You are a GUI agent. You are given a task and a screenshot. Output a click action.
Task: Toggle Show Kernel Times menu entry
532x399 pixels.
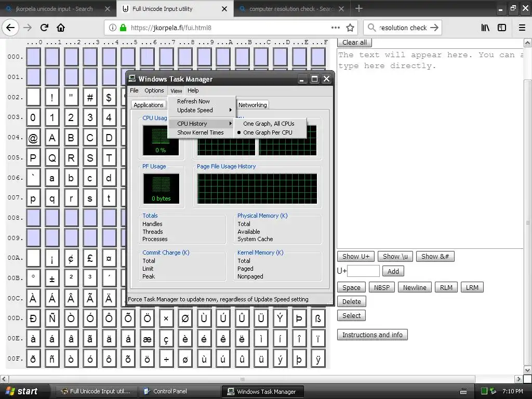(201, 132)
